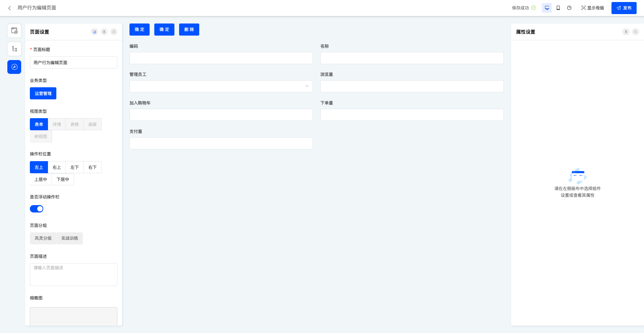Select 右上 for the action bar position
This screenshot has width=644, height=333.
tap(57, 167)
